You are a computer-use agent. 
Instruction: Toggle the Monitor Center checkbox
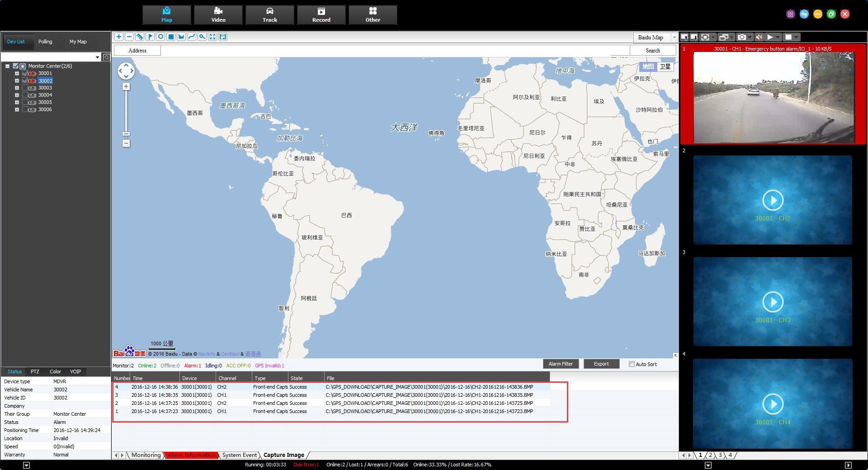pos(15,66)
